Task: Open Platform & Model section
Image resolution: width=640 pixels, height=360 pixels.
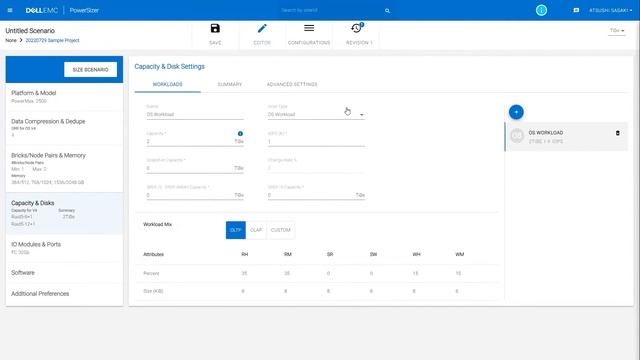Action: point(64,97)
